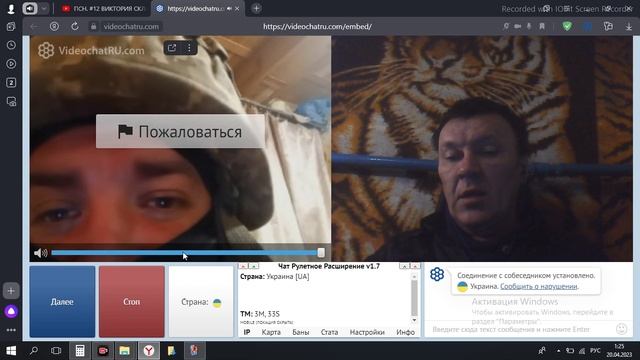The image size is (640, 360).
Task: Mute the videochatru tab audio icon
Action: pyautogui.click(x=229, y=9)
